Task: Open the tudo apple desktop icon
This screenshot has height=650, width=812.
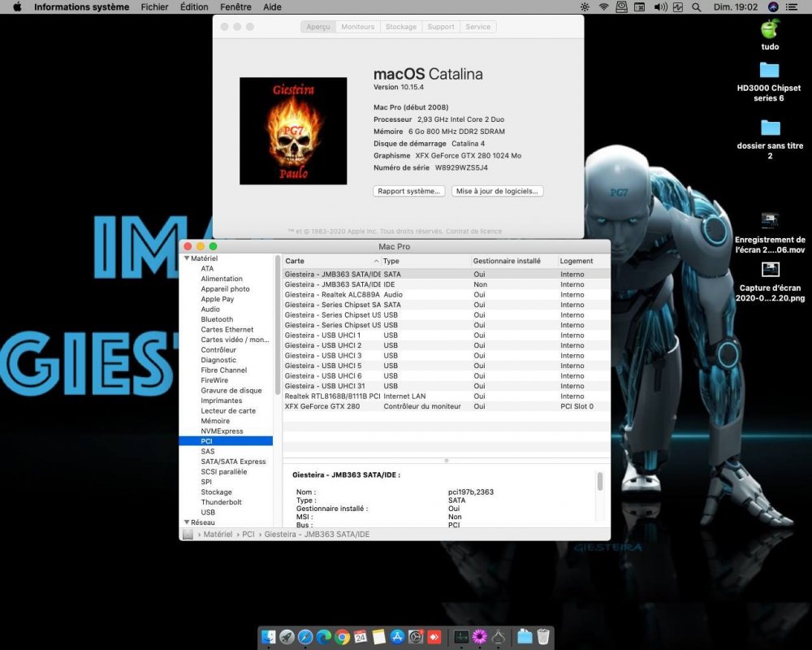Action: click(770, 35)
